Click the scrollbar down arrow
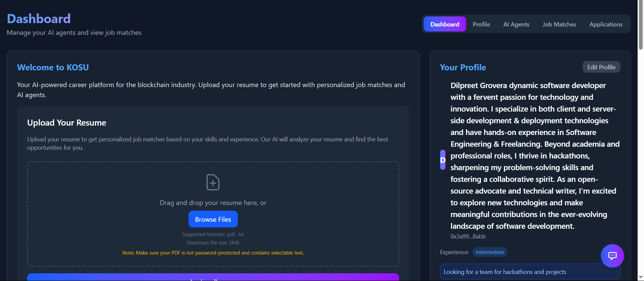 click(x=641, y=278)
